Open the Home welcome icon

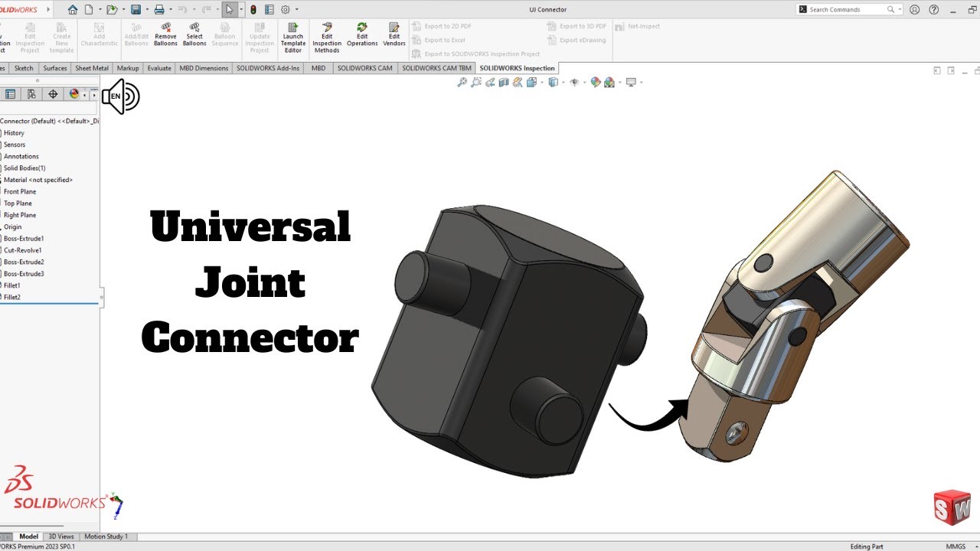[x=73, y=10]
